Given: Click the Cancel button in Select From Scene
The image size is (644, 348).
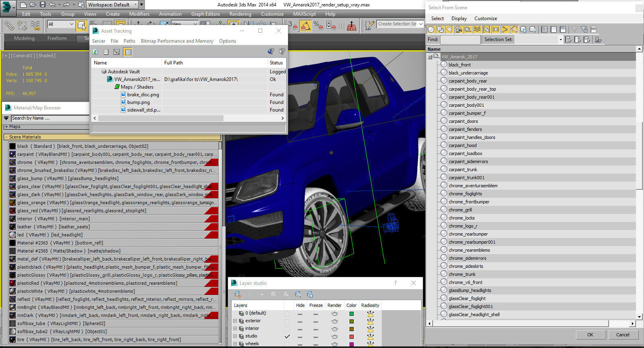Looking at the screenshot, I should point(623,335).
